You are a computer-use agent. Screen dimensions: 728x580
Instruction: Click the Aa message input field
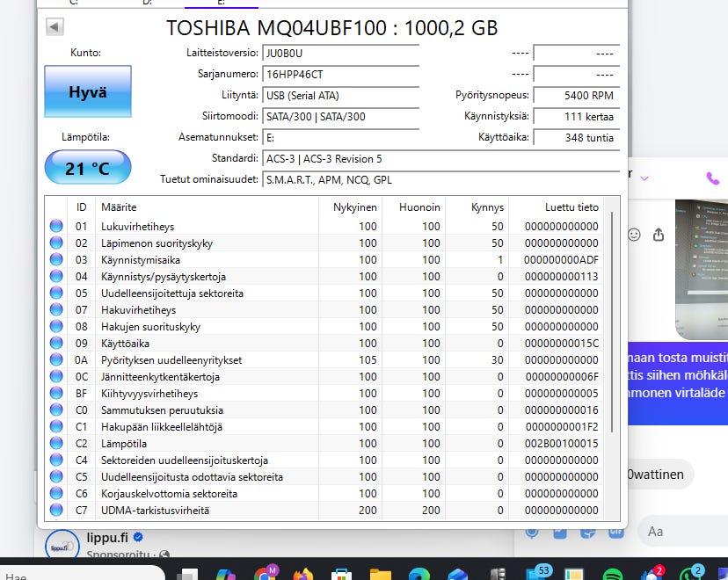(682, 532)
